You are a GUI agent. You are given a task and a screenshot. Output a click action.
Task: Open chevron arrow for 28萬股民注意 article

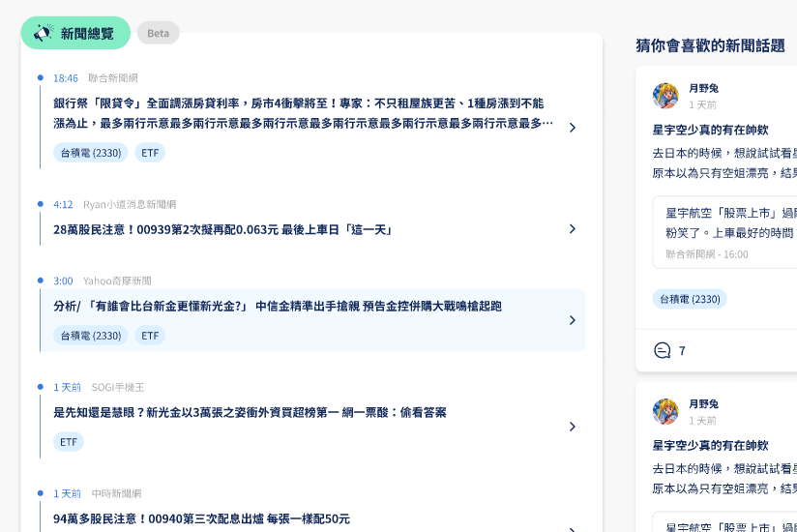click(573, 228)
